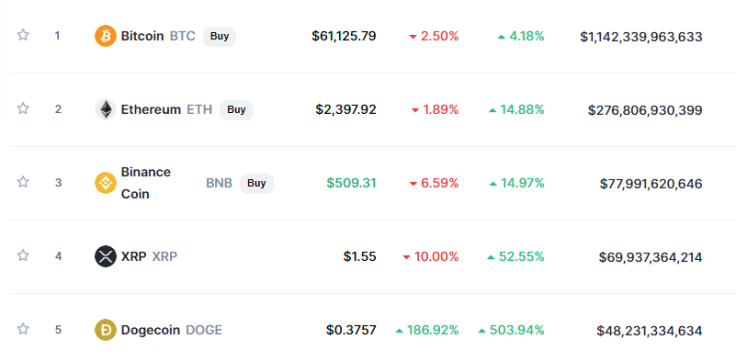Click Dogecoin market cap $48,231,334,634
This screenshot has height=362, width=736.
tap(649, 331)
